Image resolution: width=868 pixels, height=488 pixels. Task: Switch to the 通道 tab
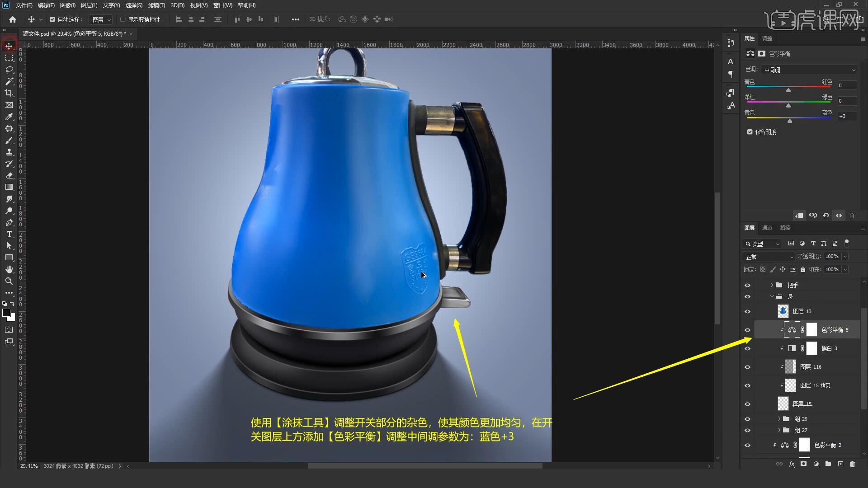click(767, 228)
